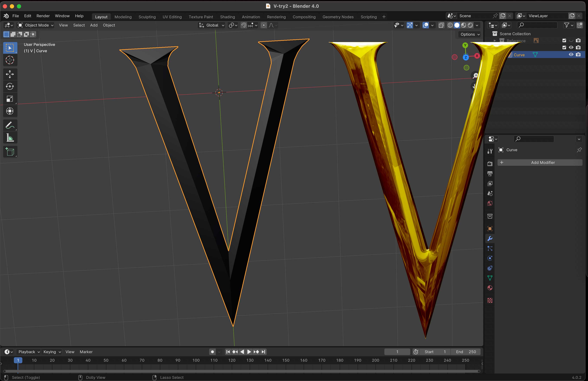Switch to the Geometry Nodes workspace tab
588x381 pixels.
(x=338, y=17)
